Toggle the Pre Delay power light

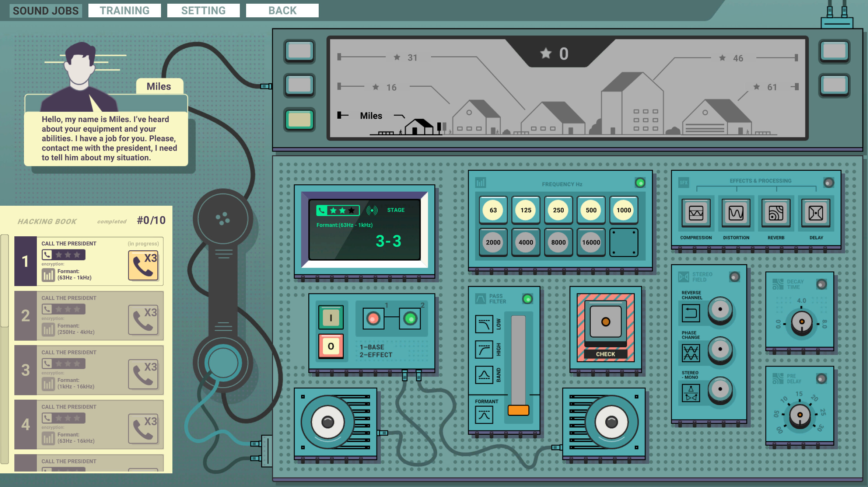[x=821, y=378]
